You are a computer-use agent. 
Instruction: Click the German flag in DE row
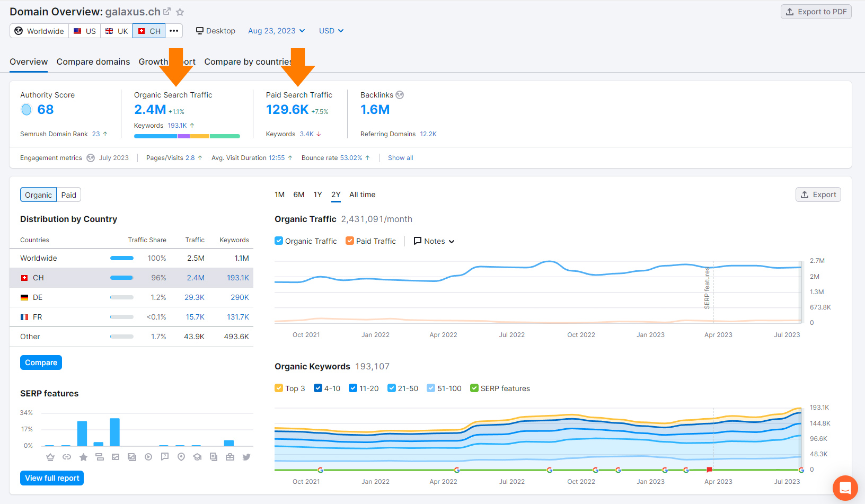tap(24, 297)
